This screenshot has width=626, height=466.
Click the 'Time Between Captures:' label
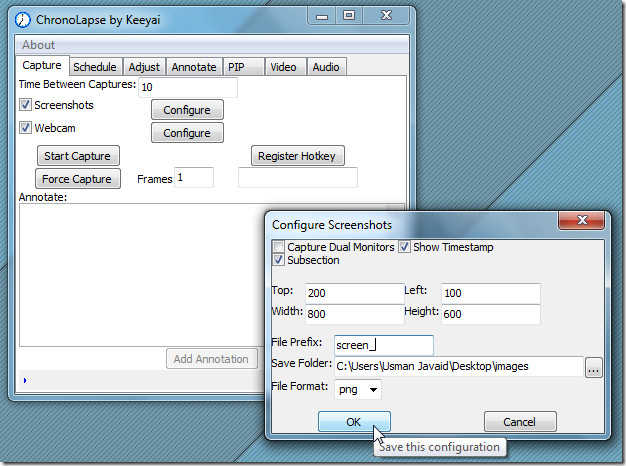(77, 85)
